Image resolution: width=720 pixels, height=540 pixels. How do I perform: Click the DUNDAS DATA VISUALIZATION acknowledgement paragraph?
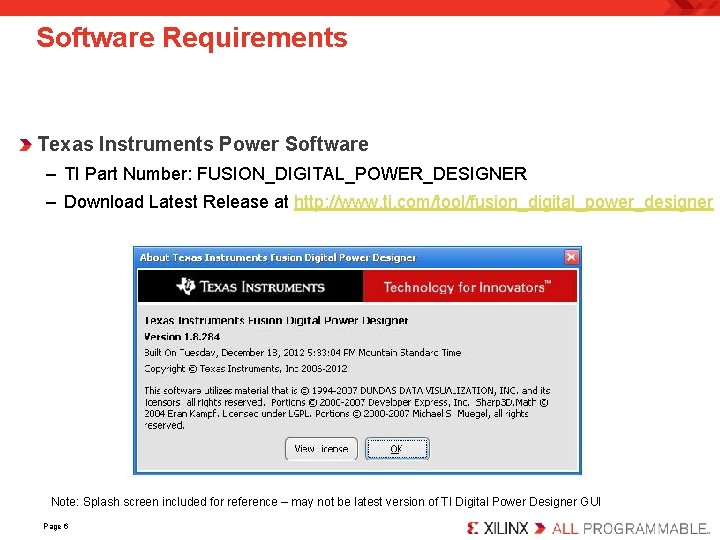pos(347,408)
